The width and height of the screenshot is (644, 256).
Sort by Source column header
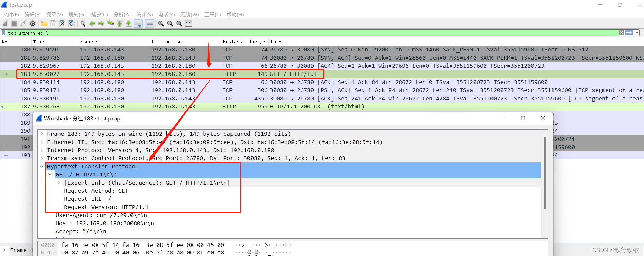tap(114, 42)
